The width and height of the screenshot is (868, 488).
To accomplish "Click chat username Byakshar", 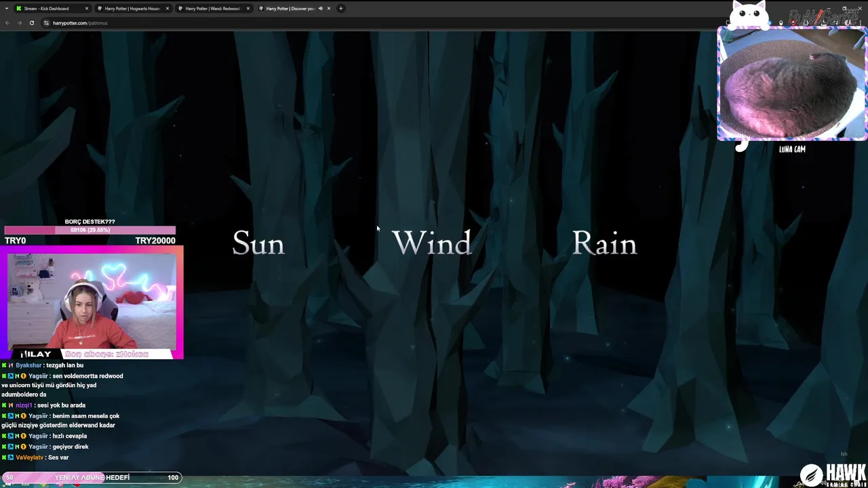I will [28, 365].
